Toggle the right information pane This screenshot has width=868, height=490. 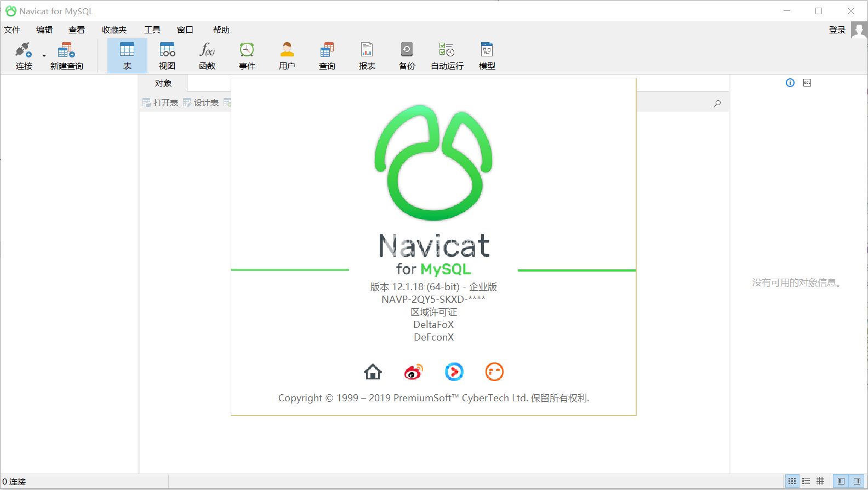(x=856, y=481)
